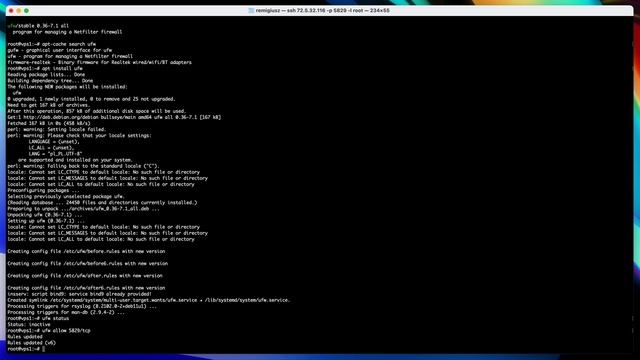Click the 'Status: inactive' output line

(x=29, y=324)
